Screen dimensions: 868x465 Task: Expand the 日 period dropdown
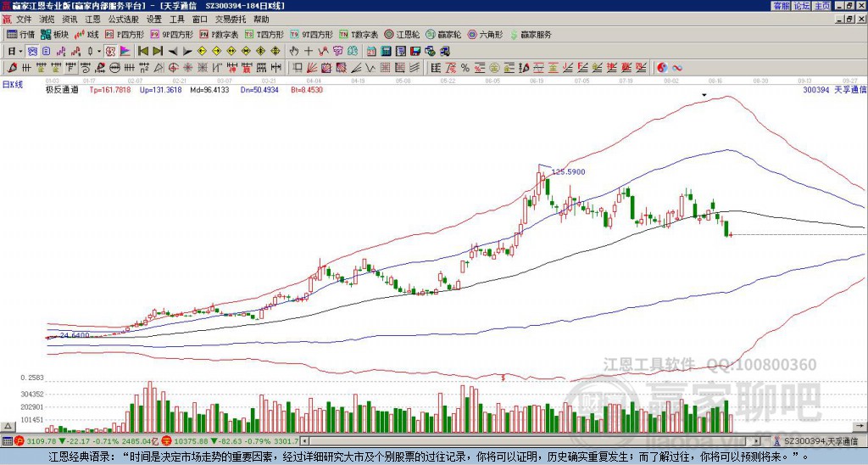coord(21,52)
